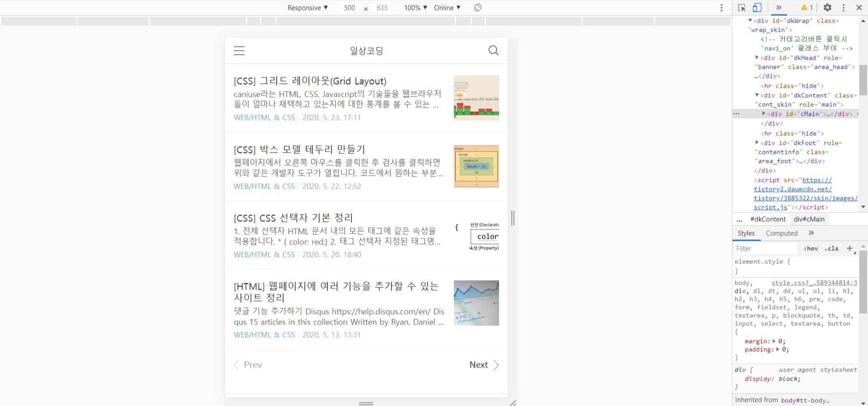868x406 pixels.
Task: Click the box model post thumbnail
Action: click(x=476, y=166)
